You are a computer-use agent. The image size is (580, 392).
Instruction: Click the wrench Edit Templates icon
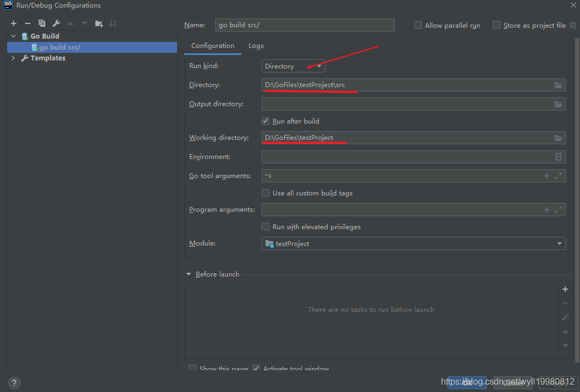[x=56, y=23]
